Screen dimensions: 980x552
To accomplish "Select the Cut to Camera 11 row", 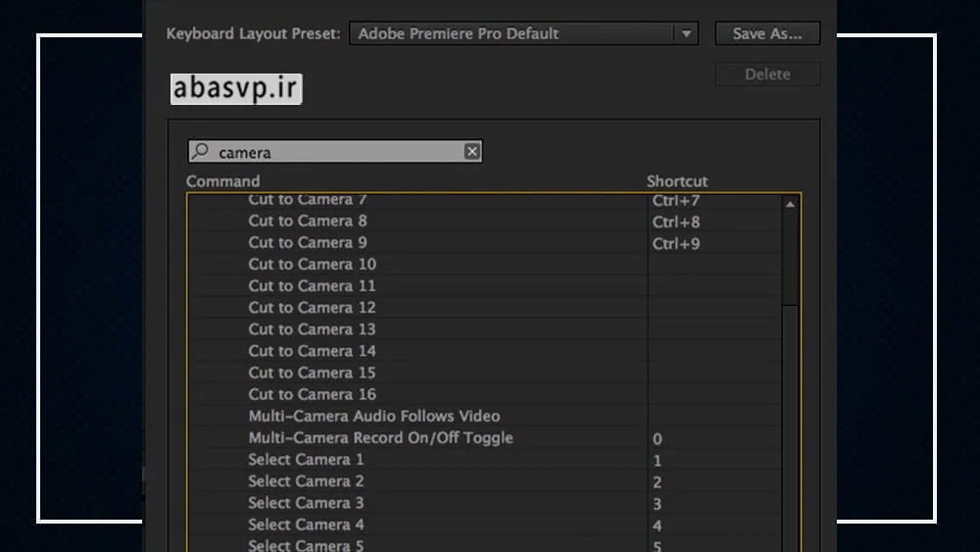I will pos(417,285).
